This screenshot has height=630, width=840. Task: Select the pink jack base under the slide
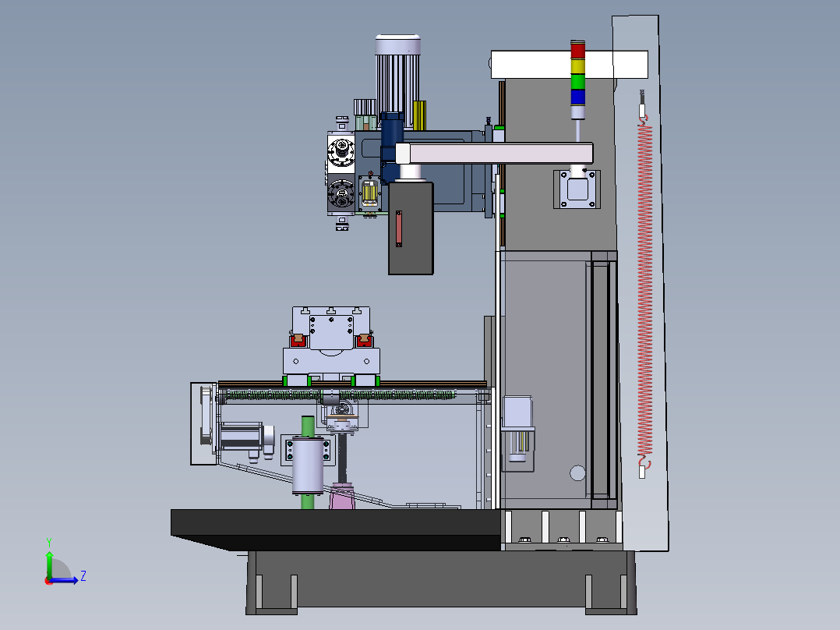pos(342,496)
